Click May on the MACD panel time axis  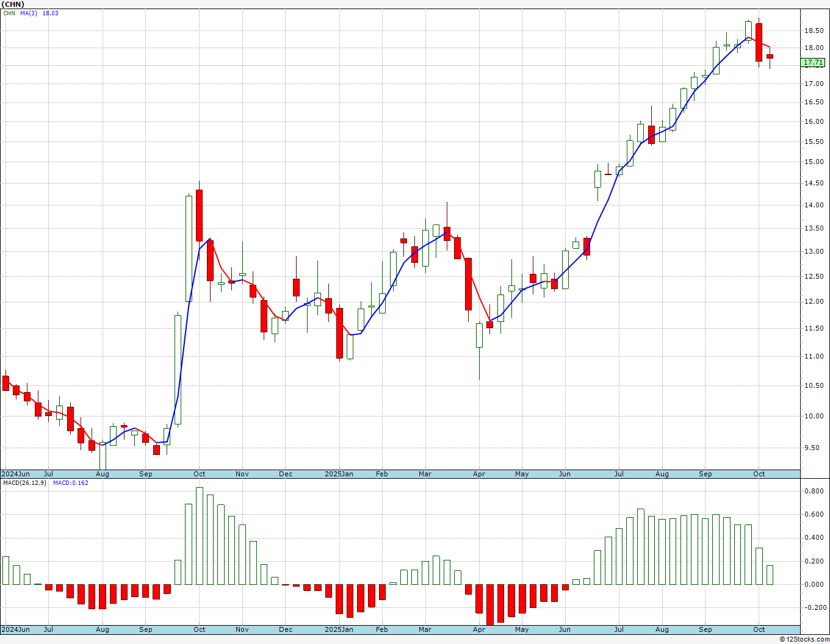tap(522, 629)
